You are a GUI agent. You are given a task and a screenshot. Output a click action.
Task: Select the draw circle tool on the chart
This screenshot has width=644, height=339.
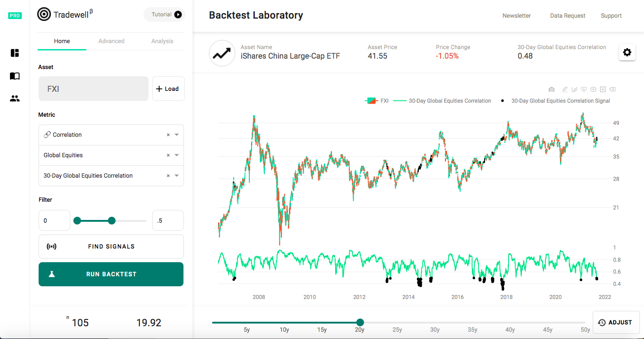(593, 89)
